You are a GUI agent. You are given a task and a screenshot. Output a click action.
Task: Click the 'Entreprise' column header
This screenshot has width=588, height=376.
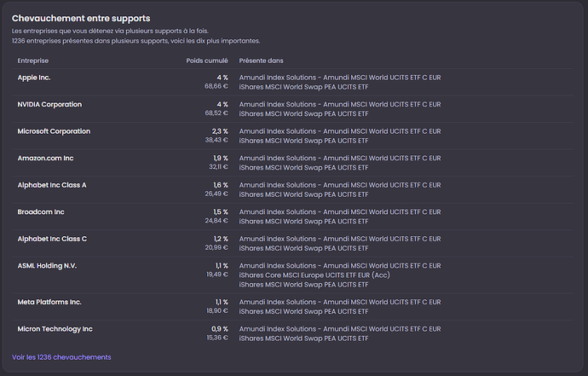33,61
